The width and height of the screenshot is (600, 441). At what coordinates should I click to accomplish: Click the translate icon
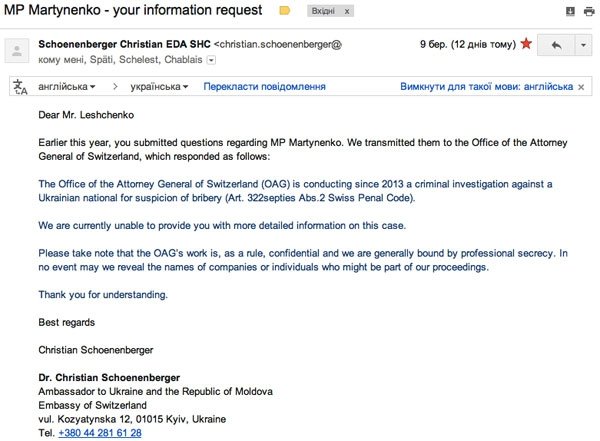(x=20, y=87)
